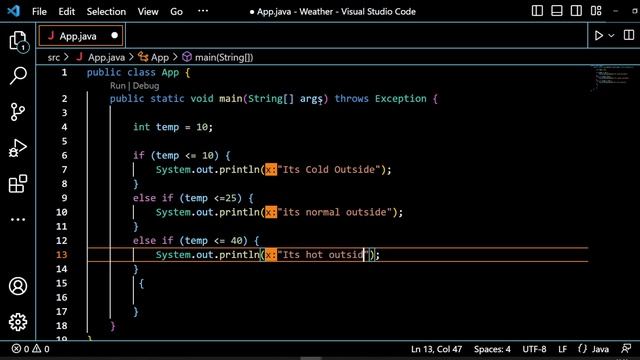The image size is (640, 360).
Task: Click the x: inlay hint on line 7
Action: pos(271,169)
